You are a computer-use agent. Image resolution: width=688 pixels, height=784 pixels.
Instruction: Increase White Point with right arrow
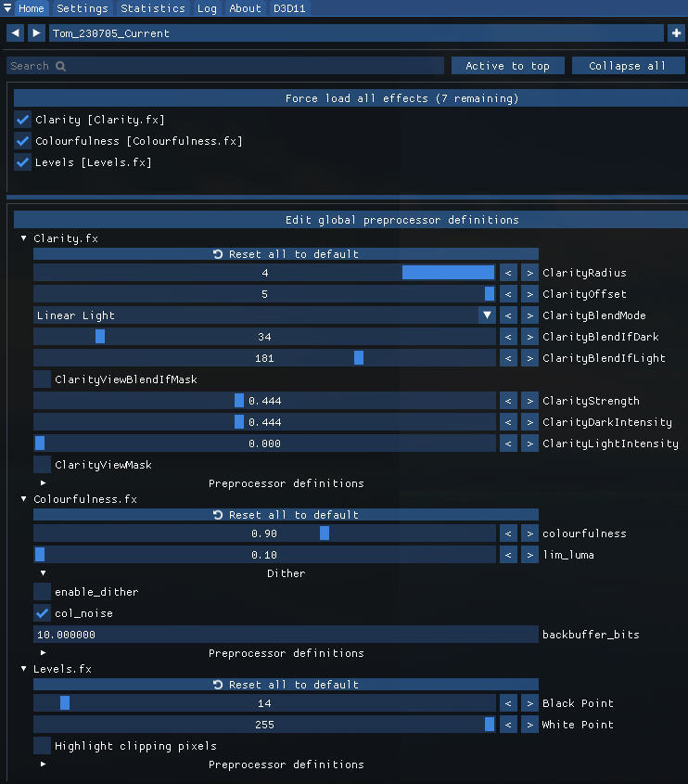point(529,725)
